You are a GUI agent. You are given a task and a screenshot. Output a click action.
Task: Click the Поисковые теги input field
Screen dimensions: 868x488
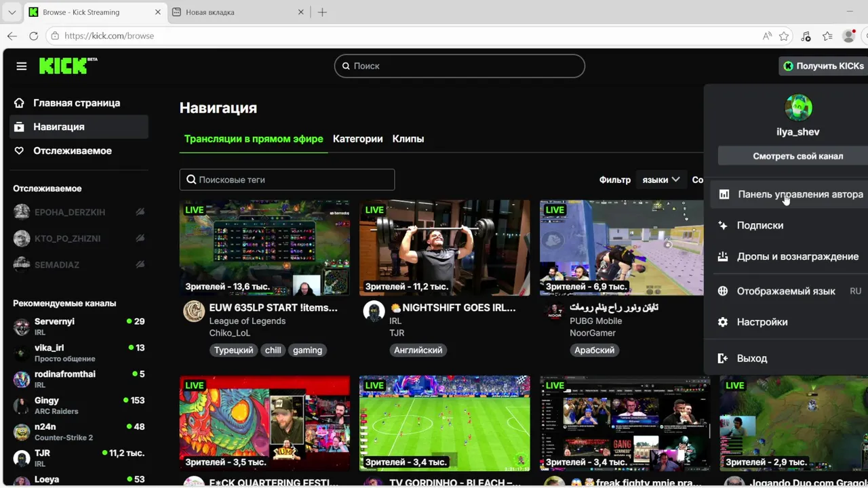287,180
